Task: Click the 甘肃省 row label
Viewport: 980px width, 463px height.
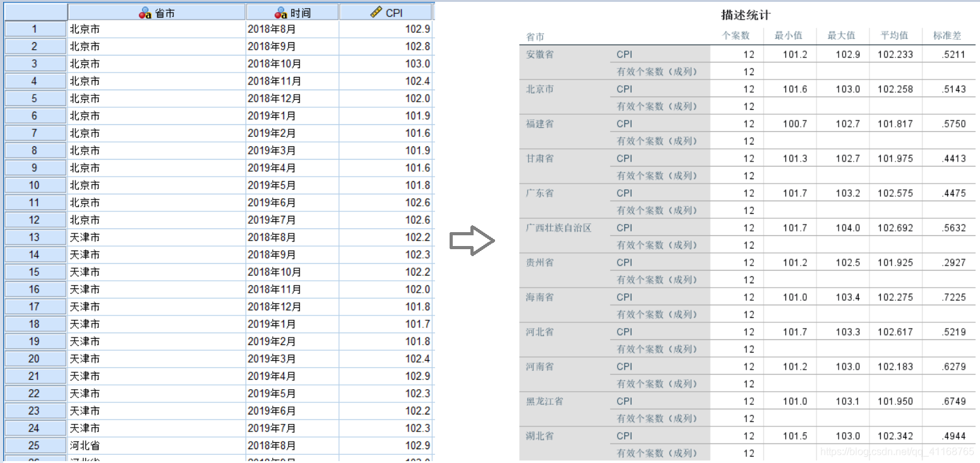Action: point(540,158)
